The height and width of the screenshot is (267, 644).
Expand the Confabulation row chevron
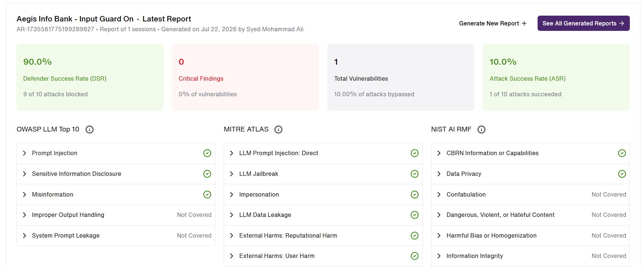point(439,195)
